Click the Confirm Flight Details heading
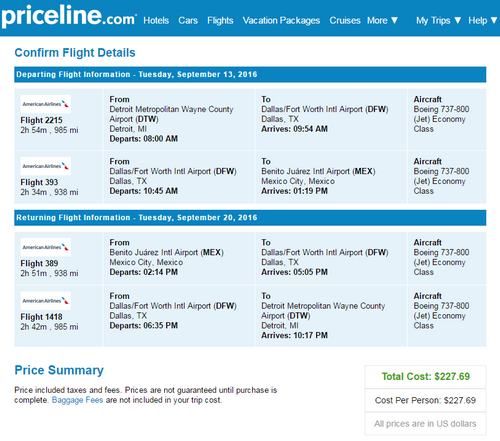 pyautogui.click(x=75, y=53)
